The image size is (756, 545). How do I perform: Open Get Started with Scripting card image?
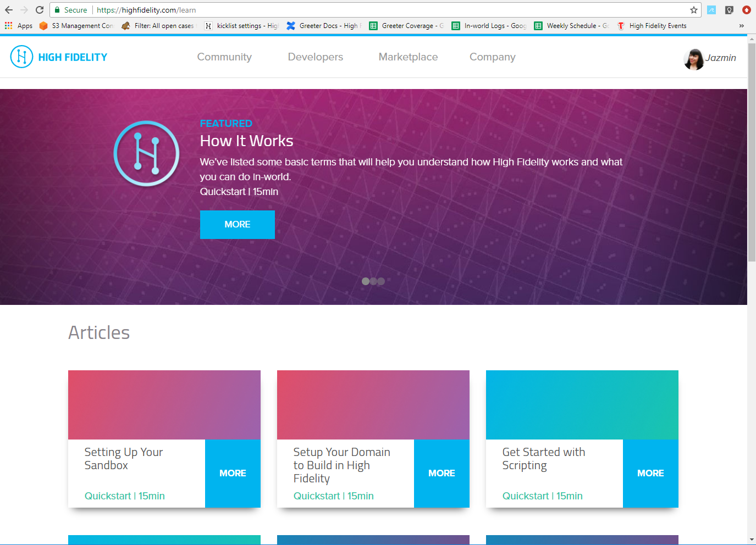(582, 405)
